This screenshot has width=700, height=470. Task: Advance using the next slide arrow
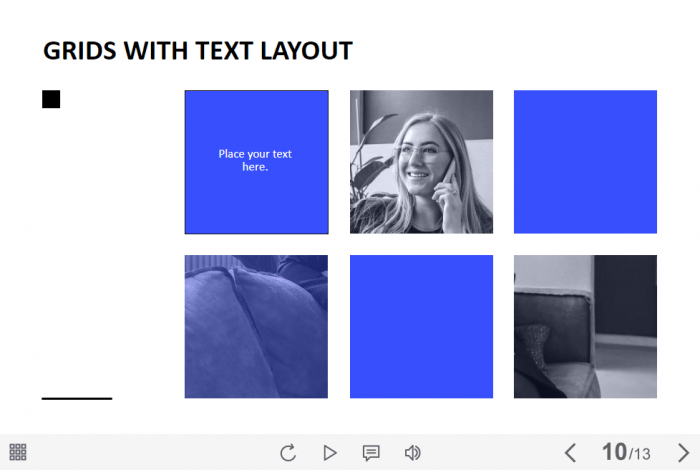(683, 453)
